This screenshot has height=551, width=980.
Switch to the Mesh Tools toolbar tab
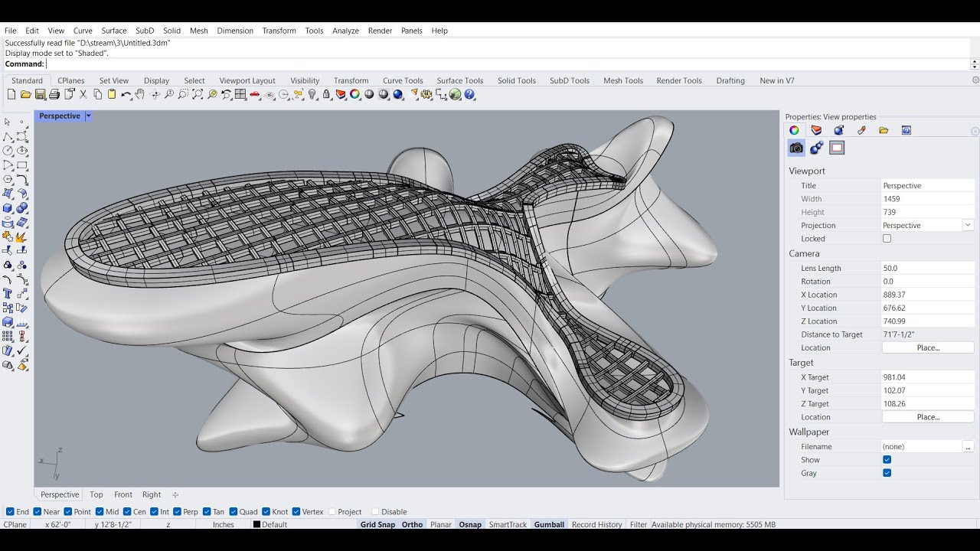(623, 80)
